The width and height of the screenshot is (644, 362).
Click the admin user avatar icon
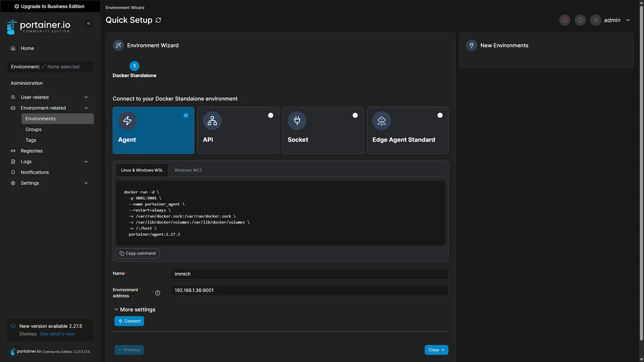coord(596,20)
